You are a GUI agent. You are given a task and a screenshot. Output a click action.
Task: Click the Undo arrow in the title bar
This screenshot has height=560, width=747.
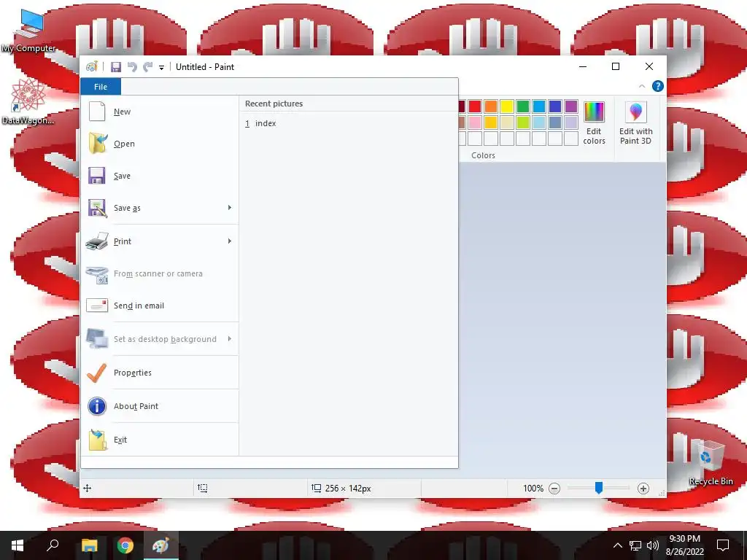[132, 67]
